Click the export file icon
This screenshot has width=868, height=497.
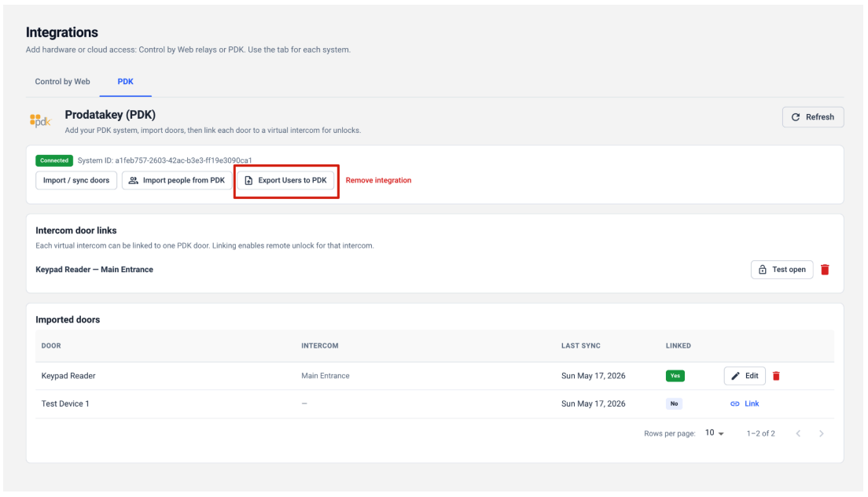pos(248,180)
